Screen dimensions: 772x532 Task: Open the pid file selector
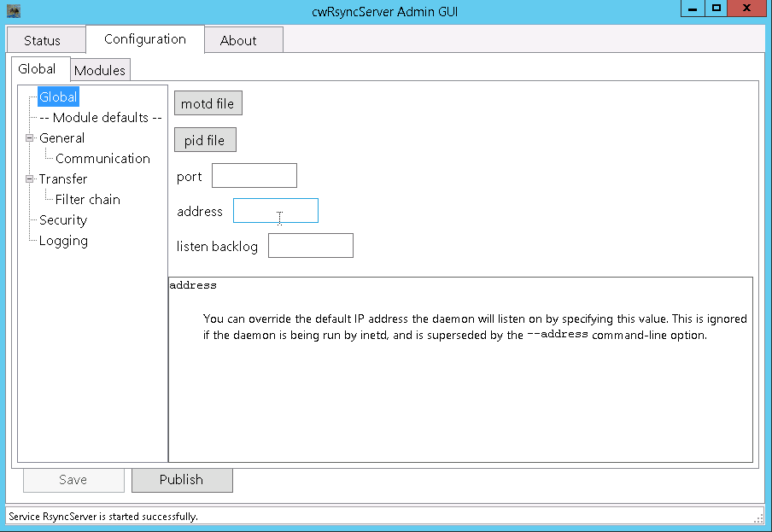(x=205, y=139)
